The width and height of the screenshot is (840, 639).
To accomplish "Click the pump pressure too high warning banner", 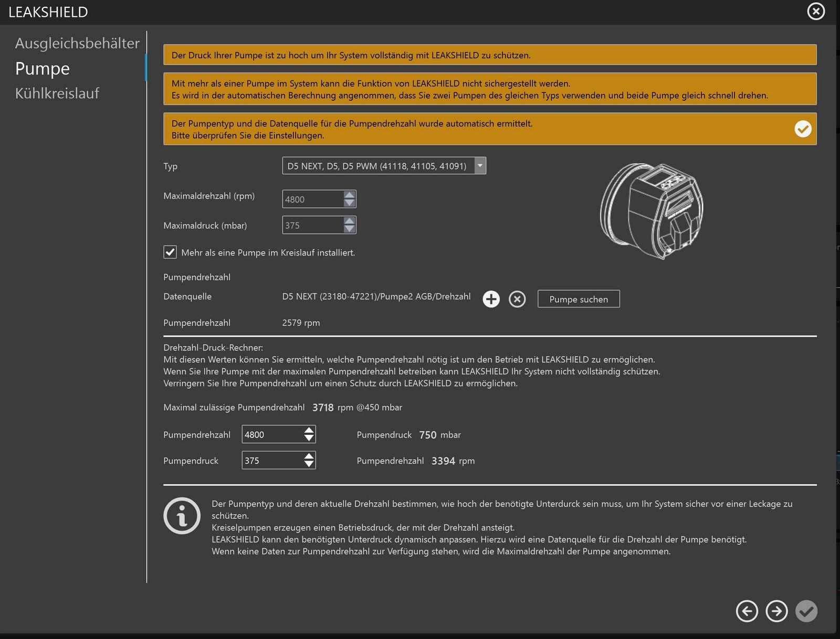I will [490, 55].
